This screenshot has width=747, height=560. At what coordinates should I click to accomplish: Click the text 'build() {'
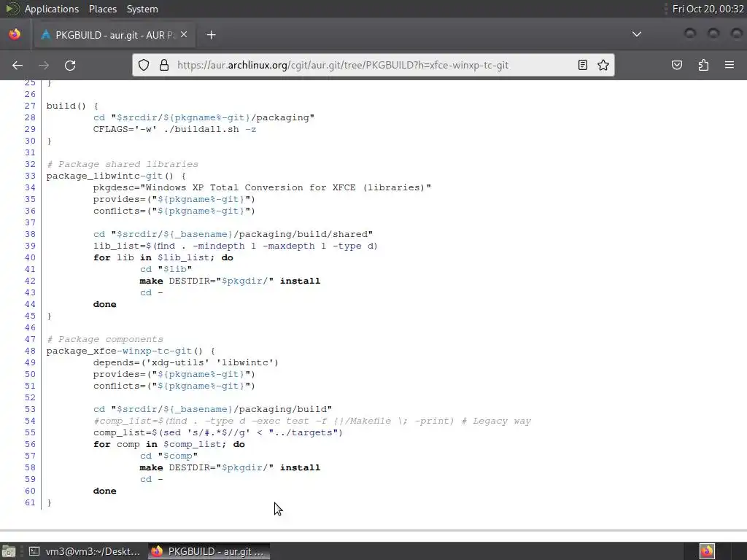(x=72, y=106)
